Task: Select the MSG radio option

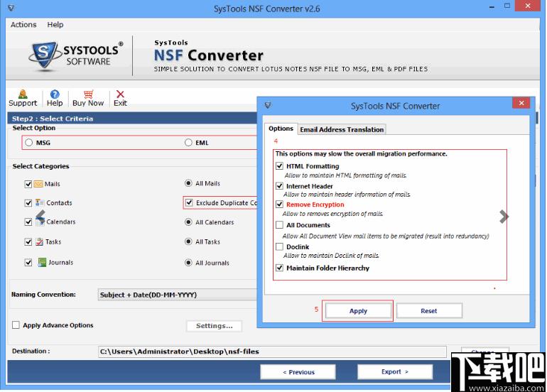Action: point(29,142)
